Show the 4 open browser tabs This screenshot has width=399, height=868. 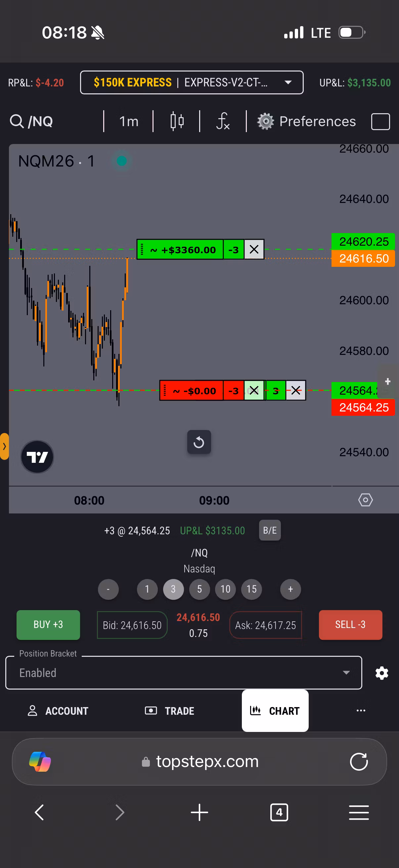pos(279,812)
